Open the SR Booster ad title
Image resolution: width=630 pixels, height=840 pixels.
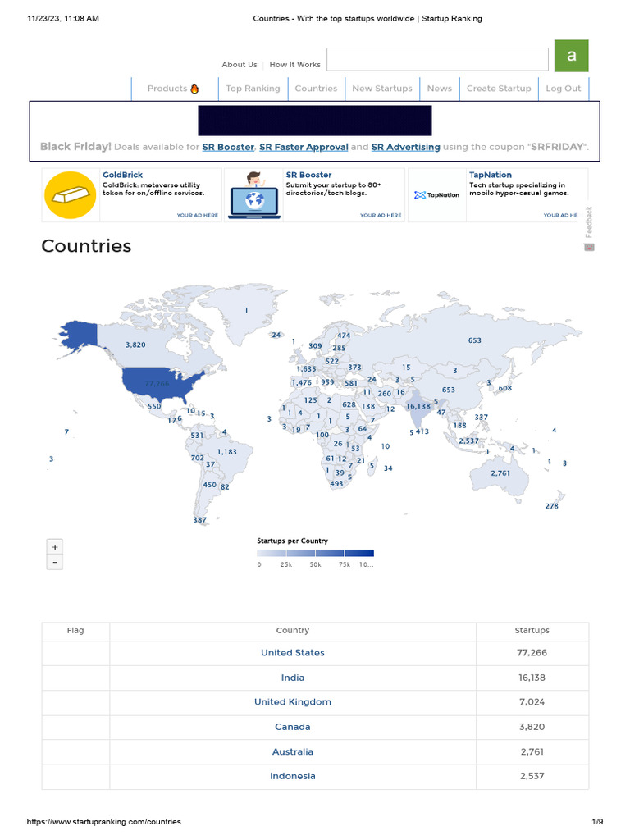pyautogui.click(x=308, y=175)
